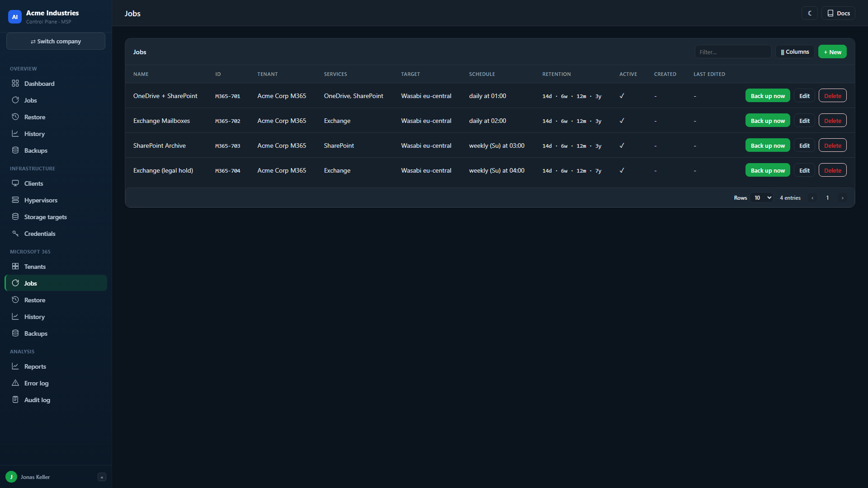Open the Microsoft 365 Restore icon
868x488 pixels.
(15, 300)
